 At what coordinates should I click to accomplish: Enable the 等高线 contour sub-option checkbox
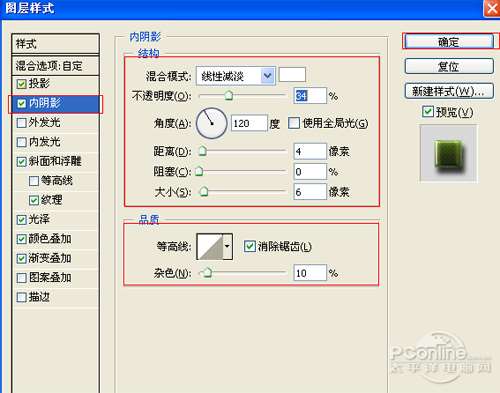click(x=34, y=181)
